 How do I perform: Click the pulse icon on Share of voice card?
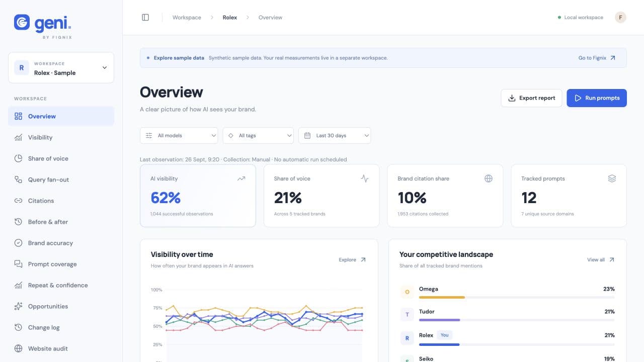coord(365,178)
